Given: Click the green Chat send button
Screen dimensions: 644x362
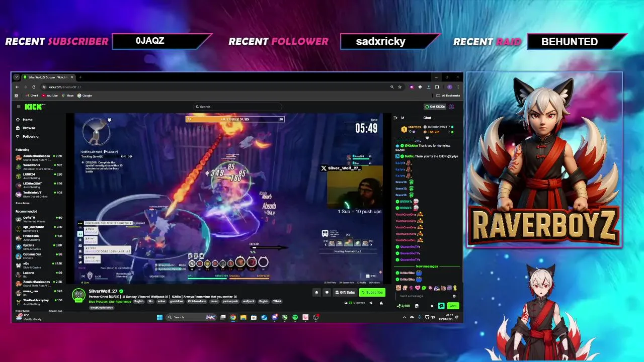Looking at the screenshot, I should [453, 306].
